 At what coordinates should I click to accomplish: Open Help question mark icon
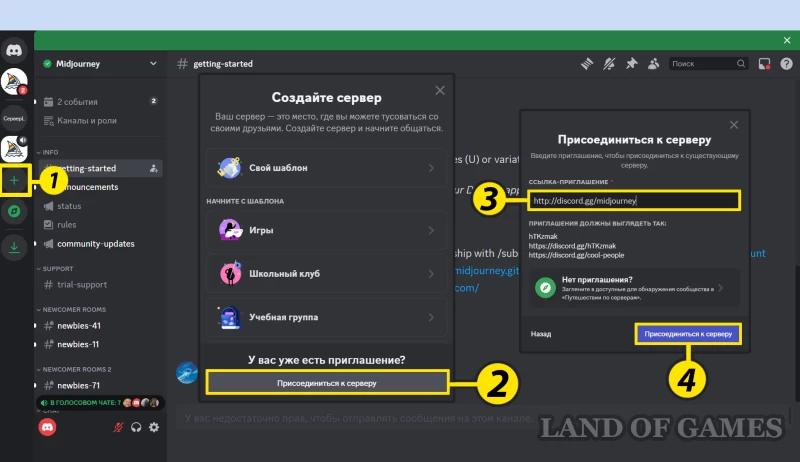coord(786,64)
